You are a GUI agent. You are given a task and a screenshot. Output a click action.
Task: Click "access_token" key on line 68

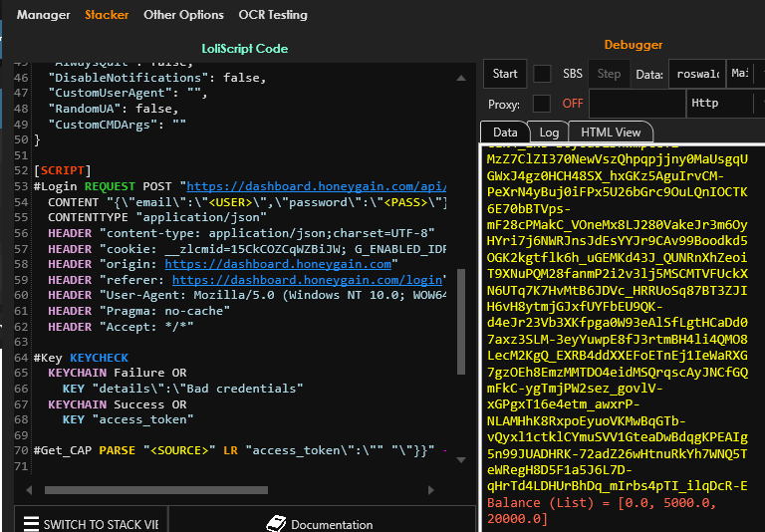142,419
